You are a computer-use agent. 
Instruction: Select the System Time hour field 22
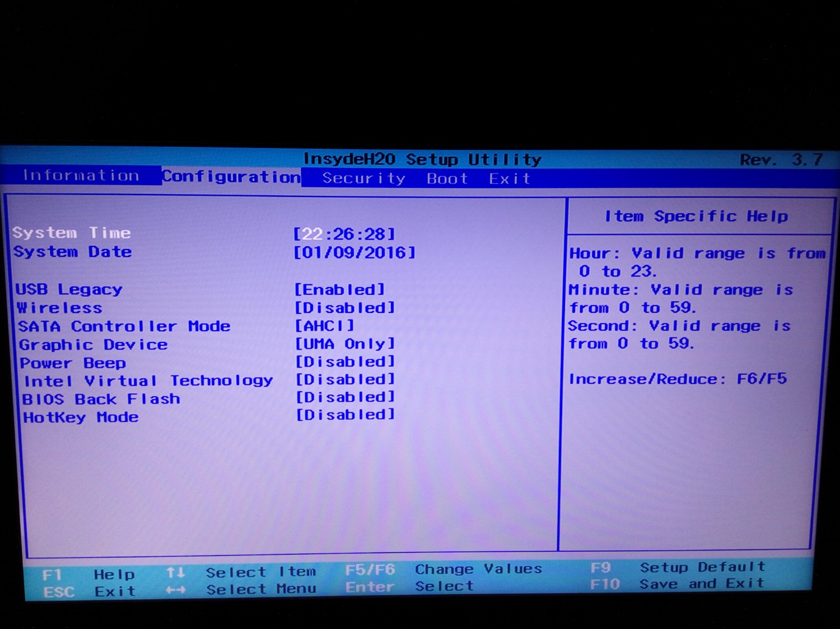(312, 233)
